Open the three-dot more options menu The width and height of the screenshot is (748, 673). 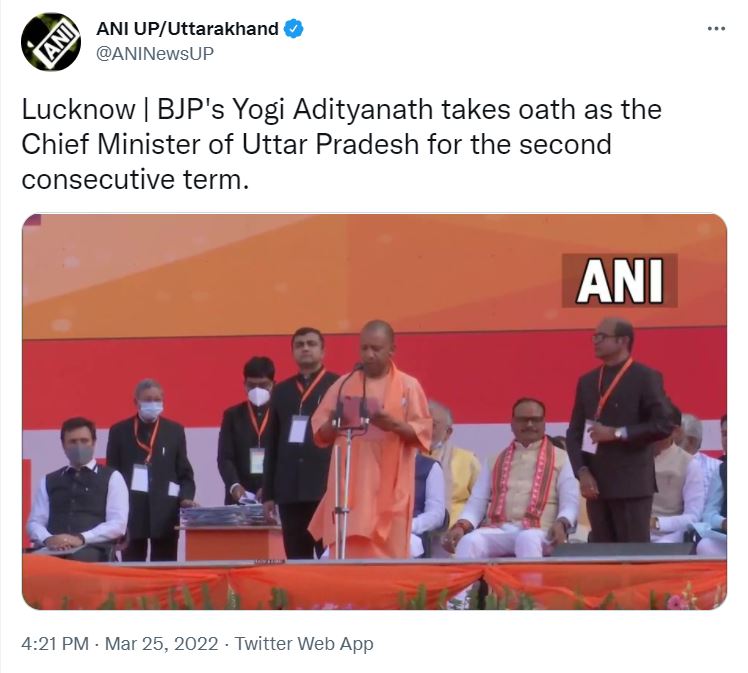click(717, 29)
